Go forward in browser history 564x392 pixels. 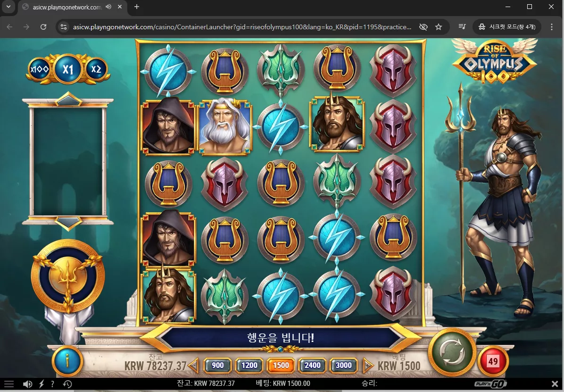pyautogui.click(x=26, y=26)
